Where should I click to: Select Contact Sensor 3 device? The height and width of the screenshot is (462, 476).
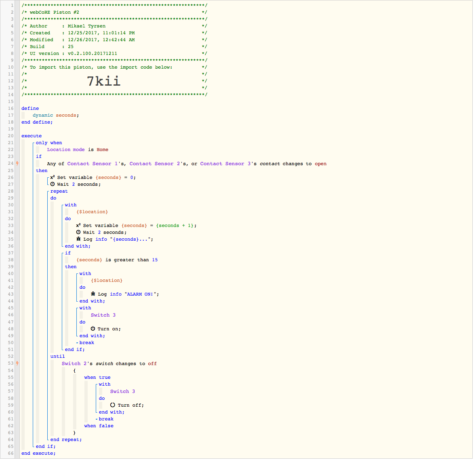click(x=225, y=164)
